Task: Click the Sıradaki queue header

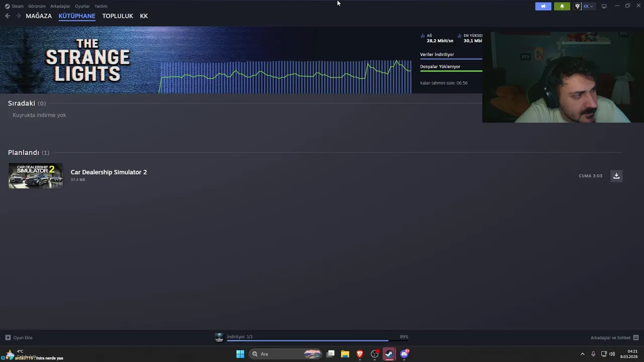Action: point(27,103)
